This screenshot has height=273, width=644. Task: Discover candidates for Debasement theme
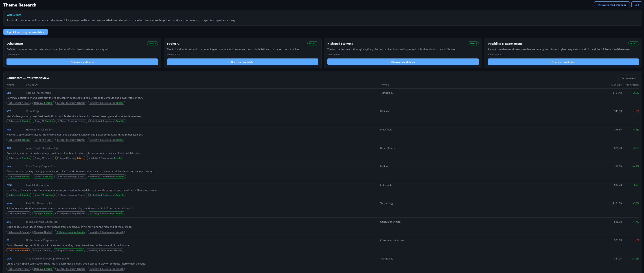coord(82,62)
